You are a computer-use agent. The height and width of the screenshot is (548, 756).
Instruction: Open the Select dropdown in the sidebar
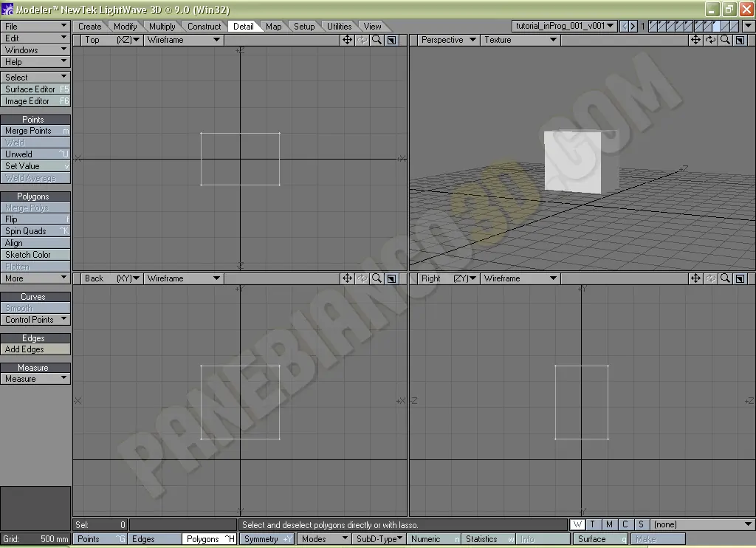point(35,78)
